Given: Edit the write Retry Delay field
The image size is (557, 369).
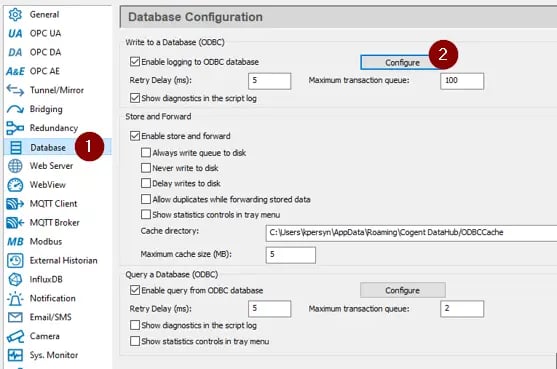Looking at the screenshot, I should pos(270,81).
